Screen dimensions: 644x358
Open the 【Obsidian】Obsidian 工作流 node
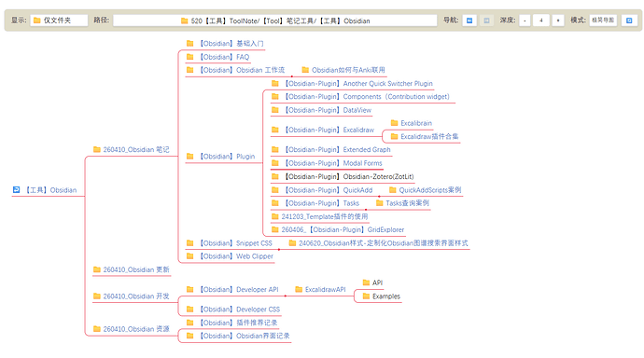241,70
